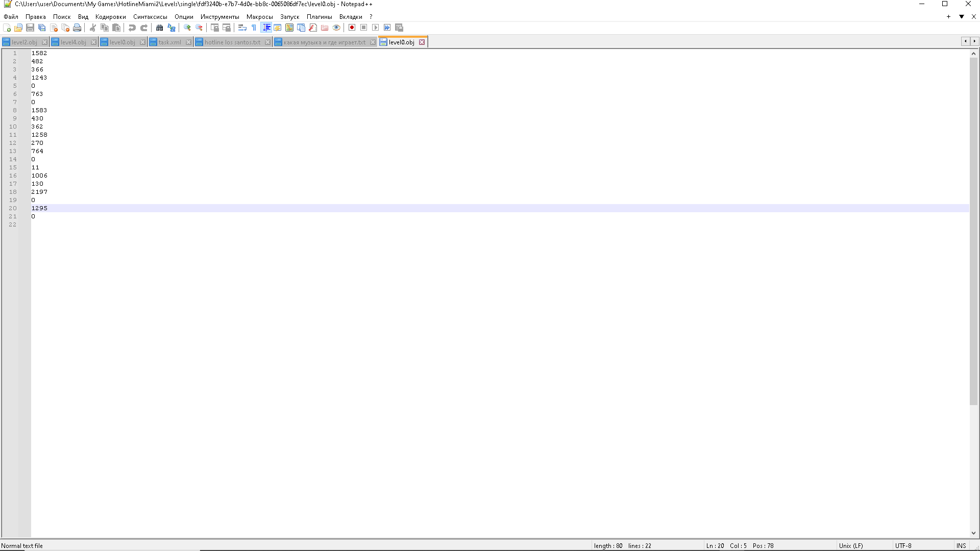Open the ? help menu
The height and width of the screenshot is (551, 980).
click(371, 17)
